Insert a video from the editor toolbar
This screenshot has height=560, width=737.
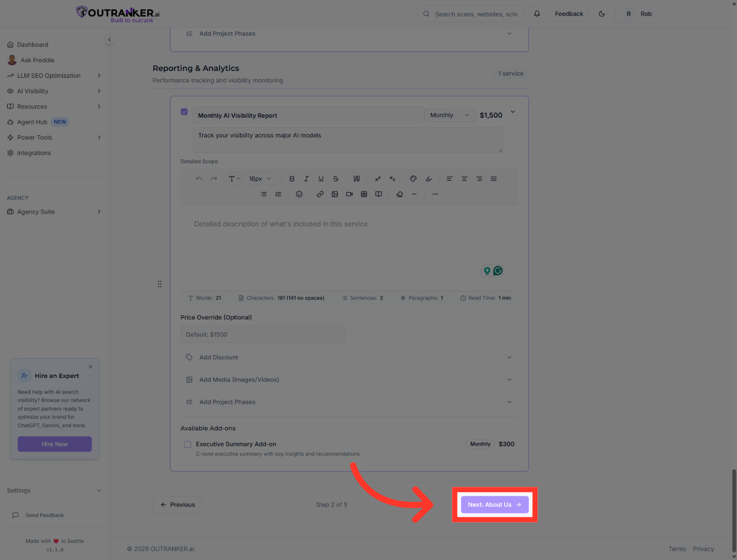click(x=349, y=194)
